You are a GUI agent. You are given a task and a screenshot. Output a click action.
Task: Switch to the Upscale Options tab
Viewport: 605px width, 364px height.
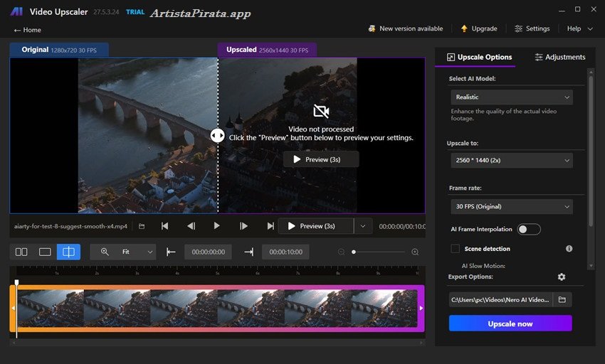tap(479, 57)
